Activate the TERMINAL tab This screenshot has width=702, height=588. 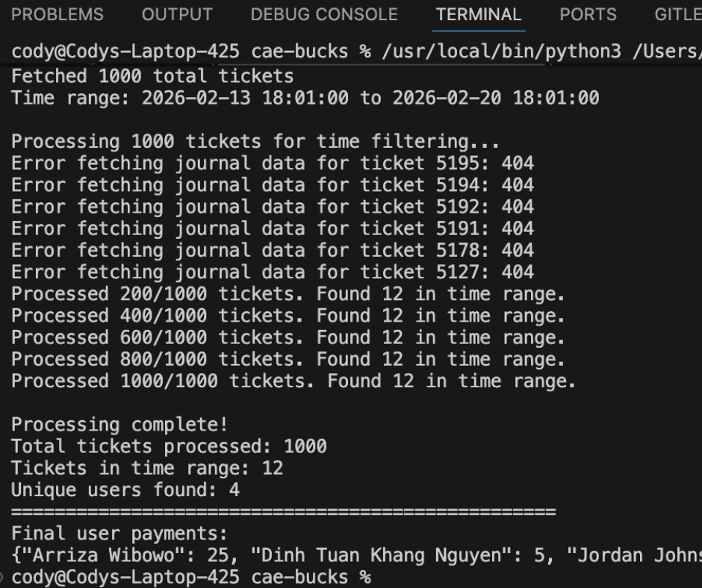pyautogui.click(x=479, y=14)
